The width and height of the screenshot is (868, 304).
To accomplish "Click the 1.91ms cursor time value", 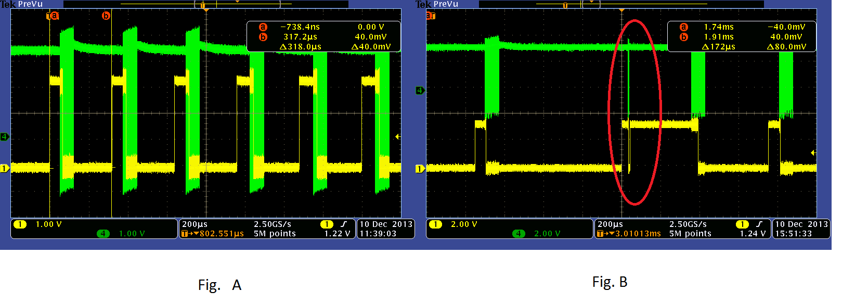I will coord(719,37).
